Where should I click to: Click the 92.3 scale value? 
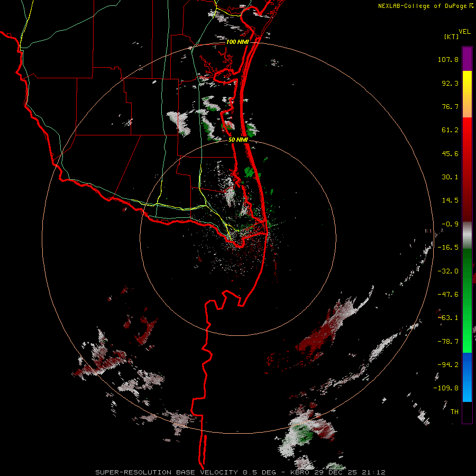coord(450,83)
